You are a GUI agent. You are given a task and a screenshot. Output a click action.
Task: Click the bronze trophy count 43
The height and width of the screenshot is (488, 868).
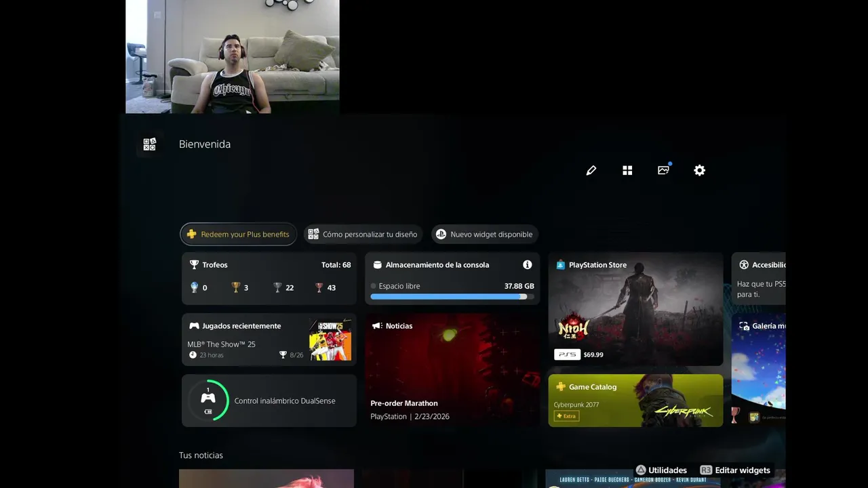[x=325, y=287]
